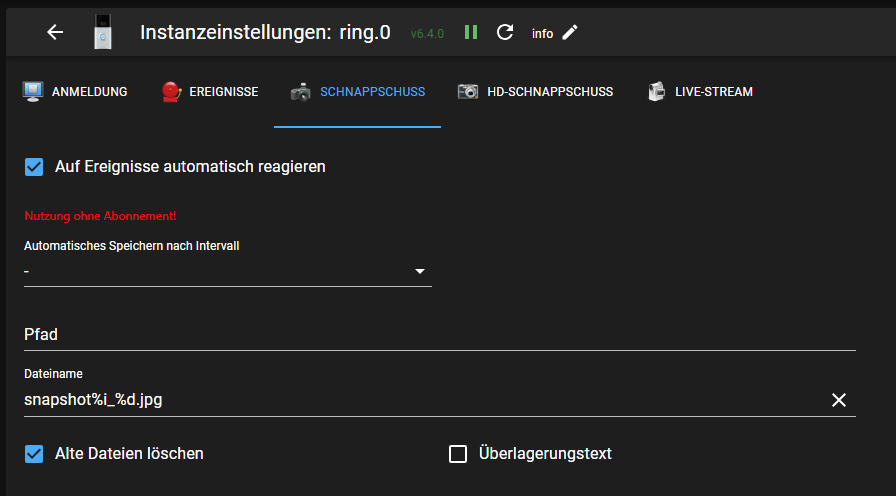Uncheck 'Alte Dateien löschen' checkbox
This screenshot has height=496, width=896.
coord(35,454)
